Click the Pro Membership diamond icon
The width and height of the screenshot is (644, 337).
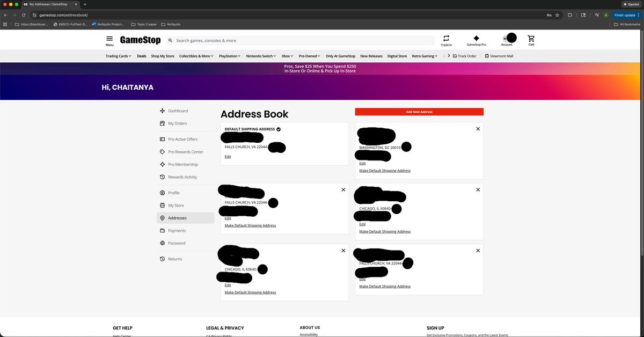163,164
